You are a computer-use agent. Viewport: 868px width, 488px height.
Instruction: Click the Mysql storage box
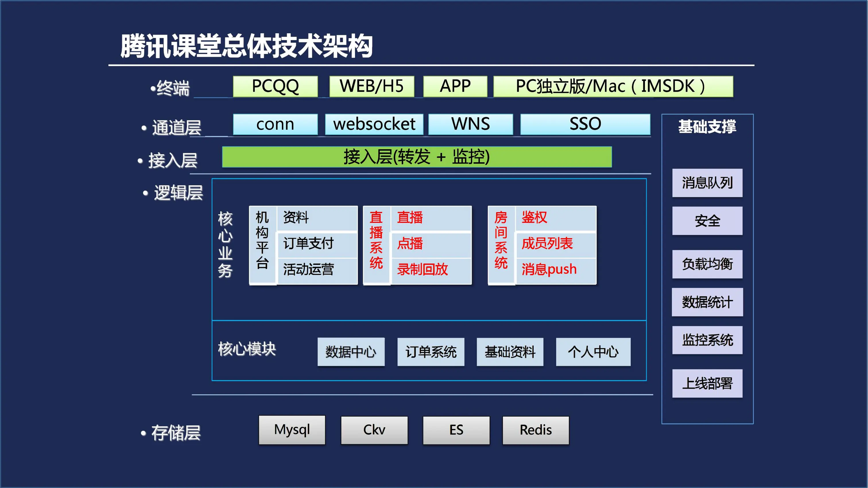click(x=292, y=430)
